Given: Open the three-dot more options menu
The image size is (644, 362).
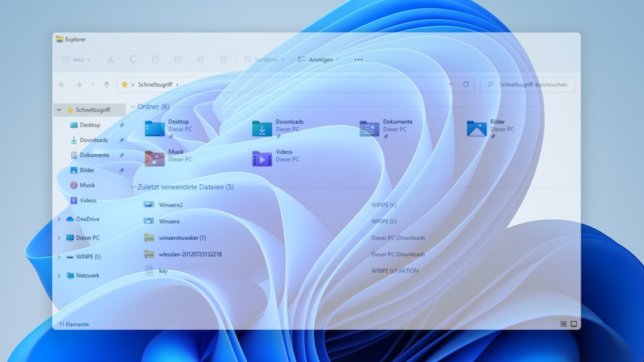Looking at the screenshot, I should tap(358, 59).
